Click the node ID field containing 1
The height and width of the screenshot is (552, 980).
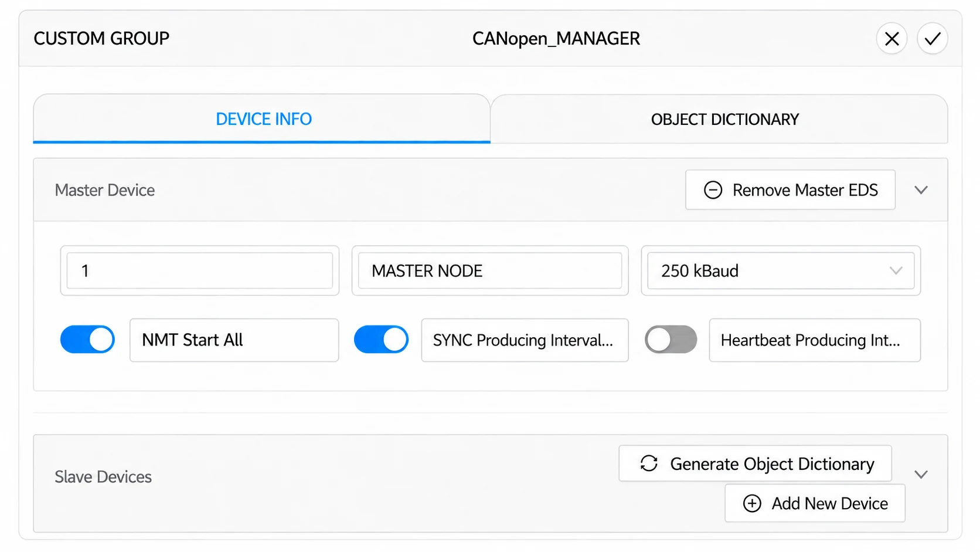pos(200,270)
